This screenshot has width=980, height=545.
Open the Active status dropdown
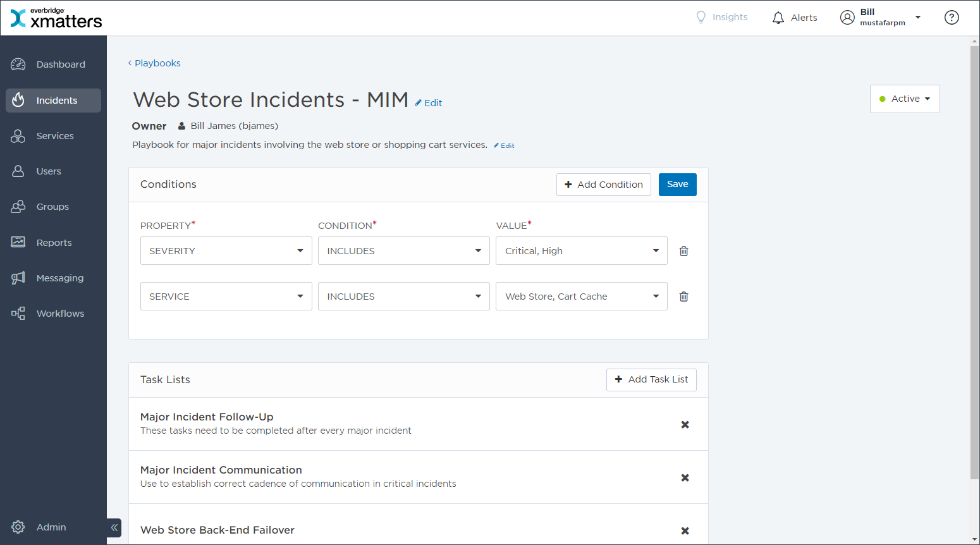(x=905, y=99)
